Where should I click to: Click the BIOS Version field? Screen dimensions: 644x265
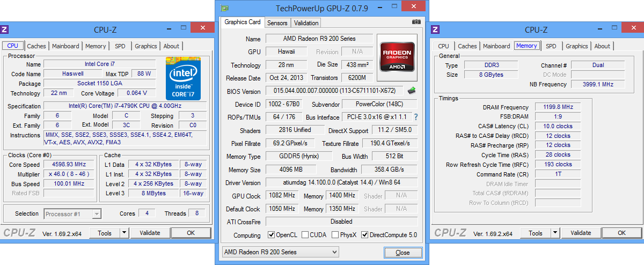click(335, 91)
